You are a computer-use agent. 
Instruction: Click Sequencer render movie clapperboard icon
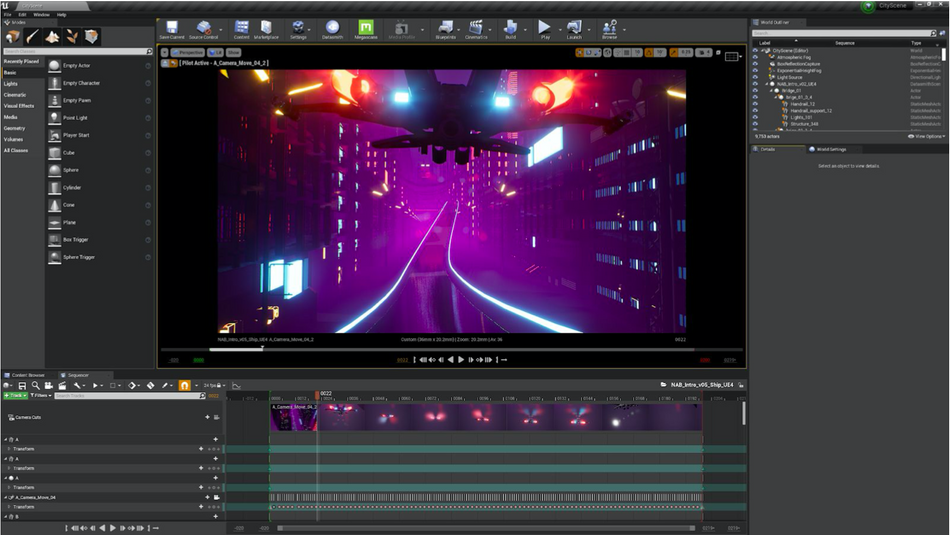click(62, 385)
